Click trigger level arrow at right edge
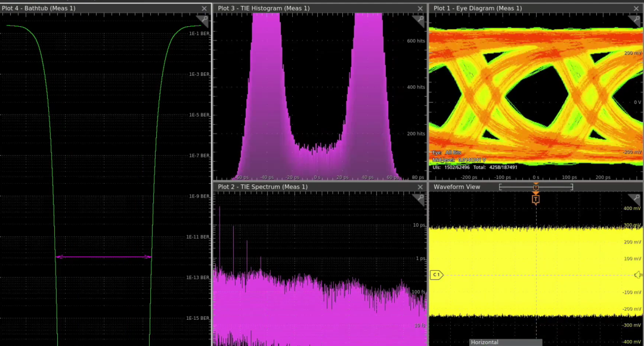The width and height of the screenshot is (644, 346). pyautogui.click(x=638, y=275)
